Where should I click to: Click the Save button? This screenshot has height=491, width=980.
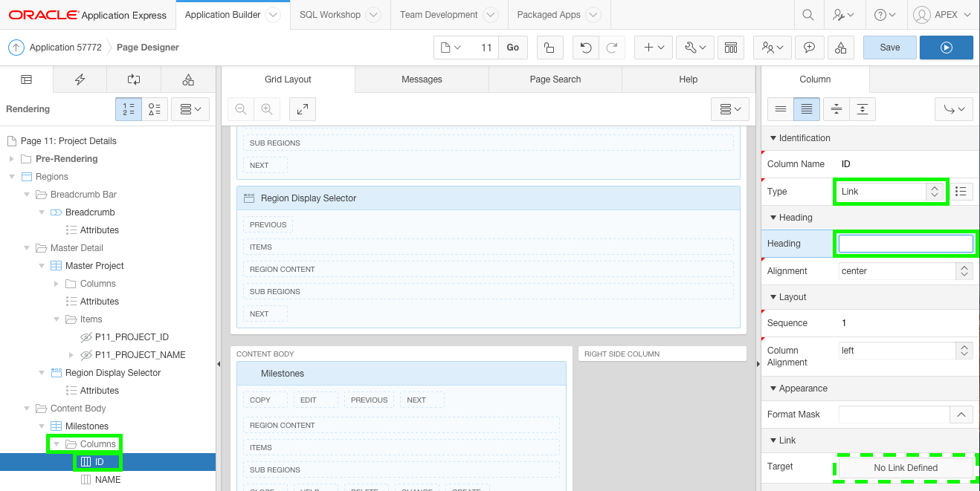(890, 48)
